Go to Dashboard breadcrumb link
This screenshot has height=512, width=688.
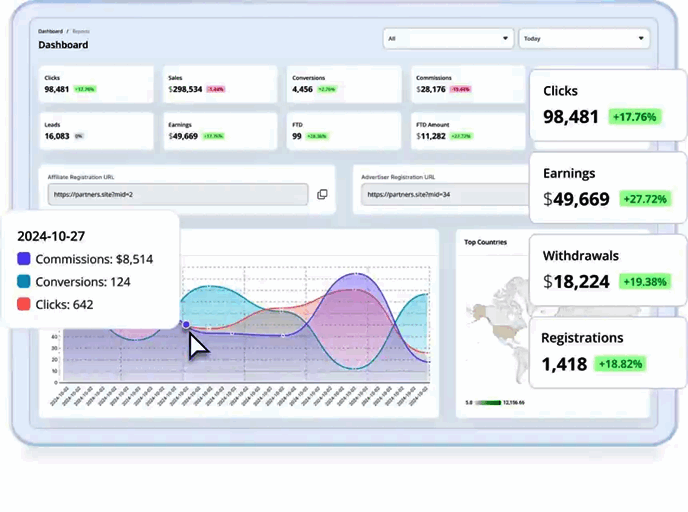50,31
